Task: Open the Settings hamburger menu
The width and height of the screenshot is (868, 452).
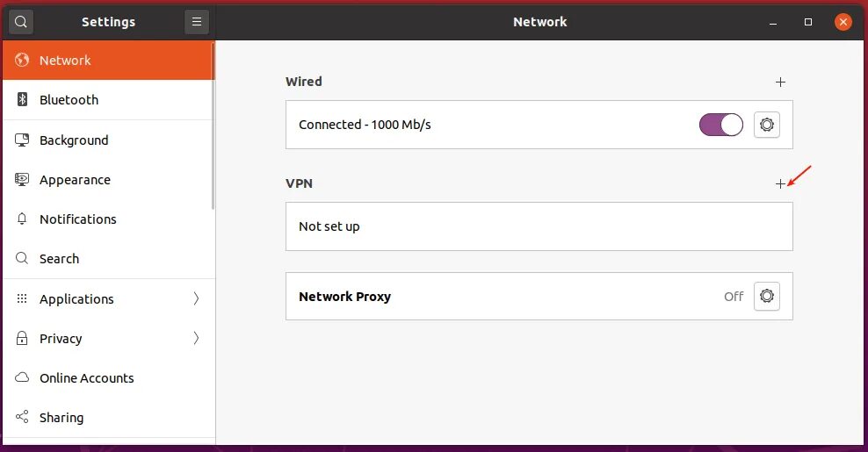Action: point(197,22)
